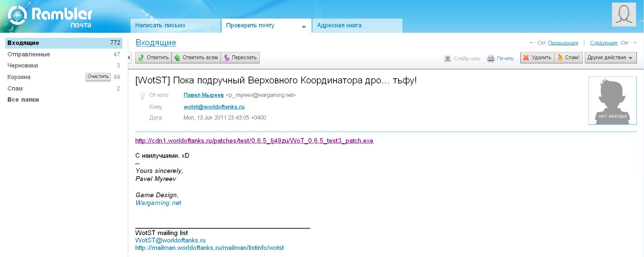
Task: Show Все папки list
Action: [23, 100]
